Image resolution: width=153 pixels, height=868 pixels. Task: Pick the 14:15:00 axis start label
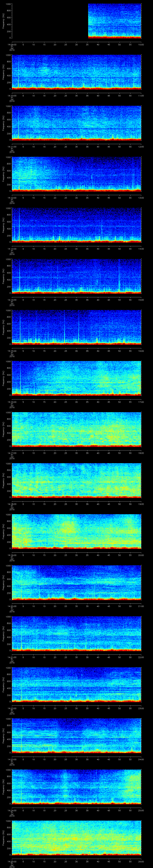coord(12,351)
